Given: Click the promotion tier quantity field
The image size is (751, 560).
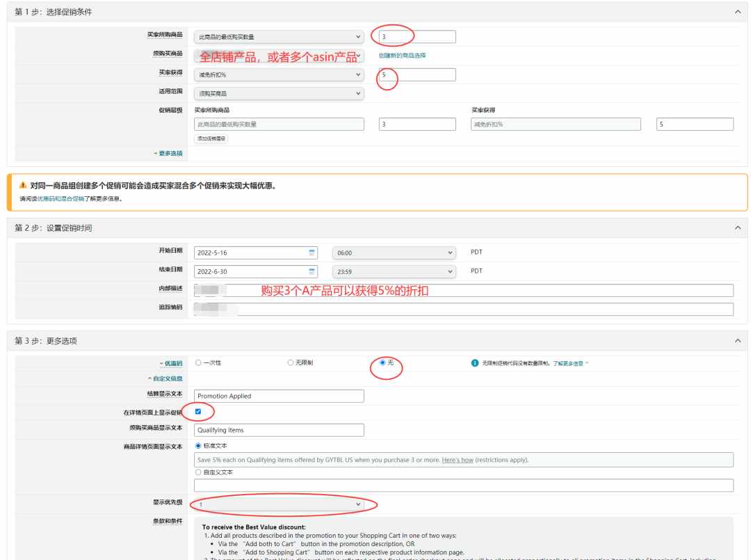Looking at the screenshot, I should coord(417,124).
